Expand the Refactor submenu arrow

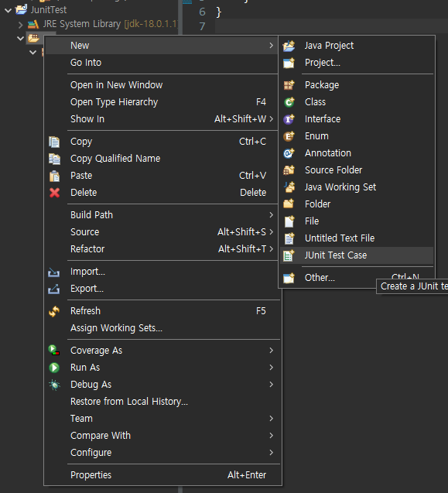271,248
